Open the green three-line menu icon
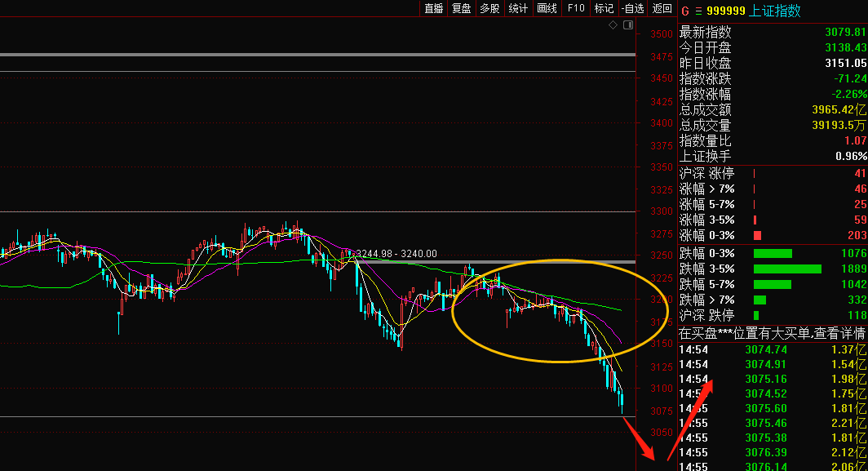This screenshot has height=471, width=868. 698,11
